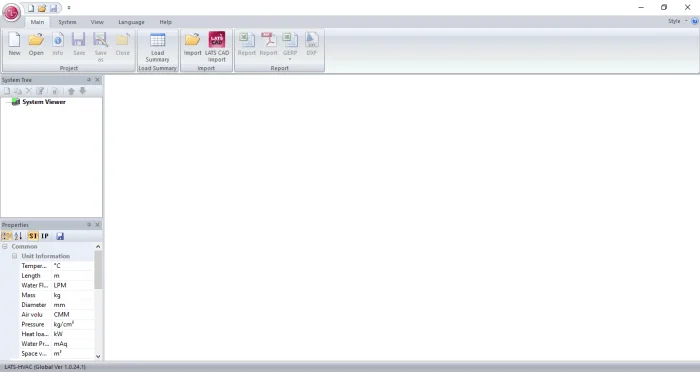The height and width of the screenshot is (372, 700).
Task: Toggle auto-hide pin on System Tree panel
Action: click(x=89, y=80)
